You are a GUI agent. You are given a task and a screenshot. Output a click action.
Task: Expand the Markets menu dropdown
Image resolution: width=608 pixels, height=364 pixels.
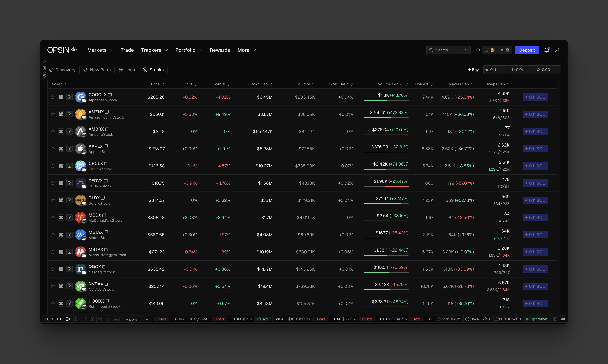(100, 50)
